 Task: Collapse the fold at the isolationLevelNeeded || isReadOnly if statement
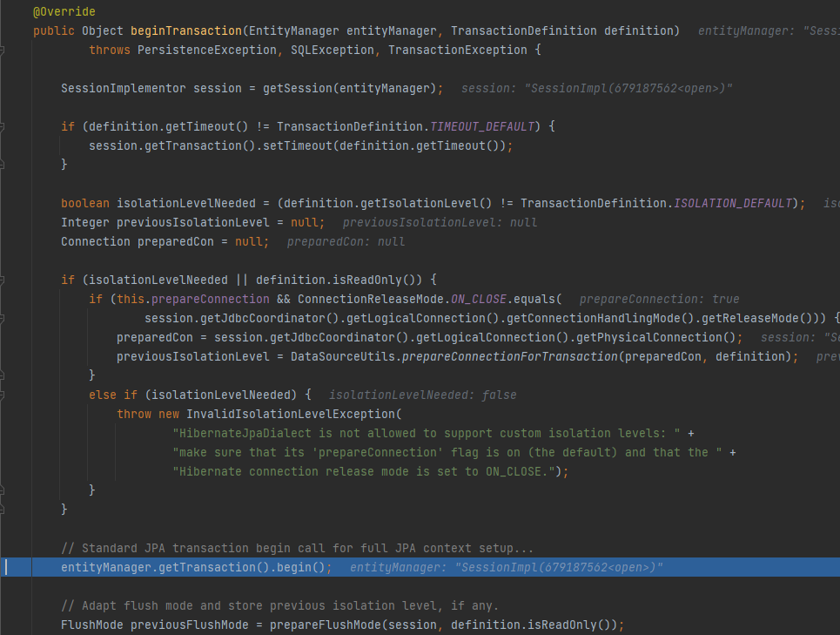pos(2,280)
